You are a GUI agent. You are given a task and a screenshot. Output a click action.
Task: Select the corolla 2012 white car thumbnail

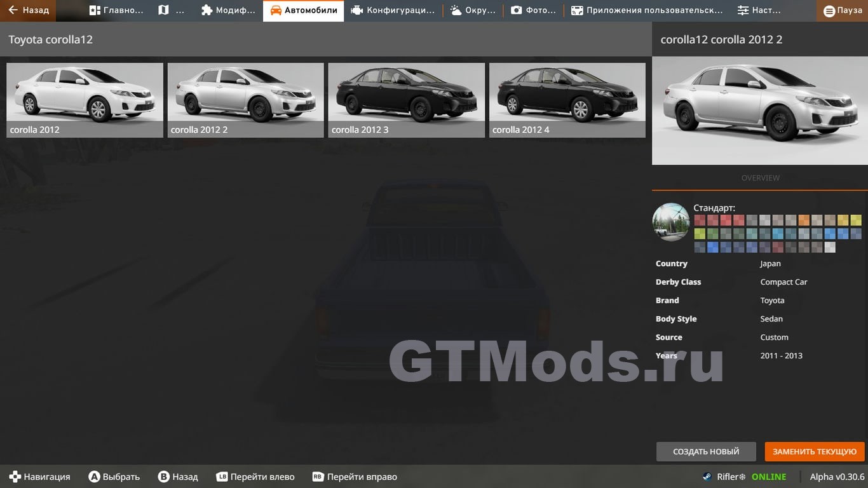85,100
